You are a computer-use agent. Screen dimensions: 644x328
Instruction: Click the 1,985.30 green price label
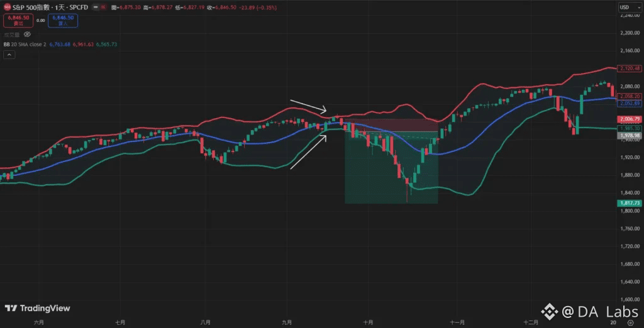(x=629, y=128)
